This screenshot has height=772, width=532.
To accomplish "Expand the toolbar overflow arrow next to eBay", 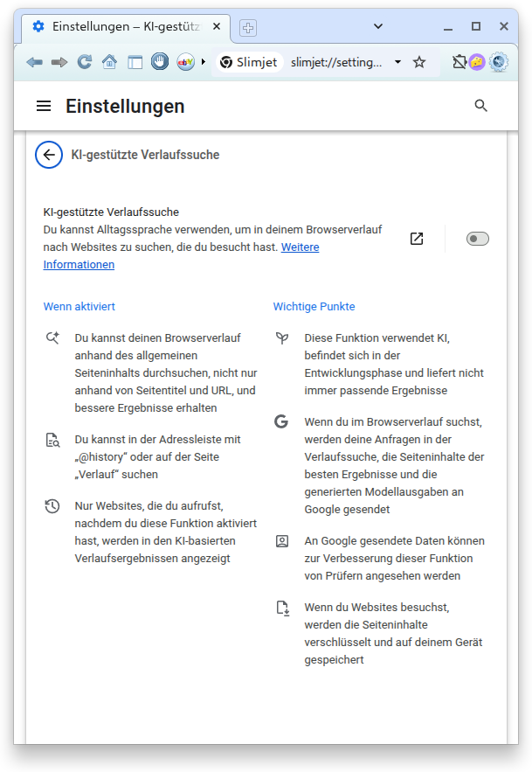I will point(204,62).
